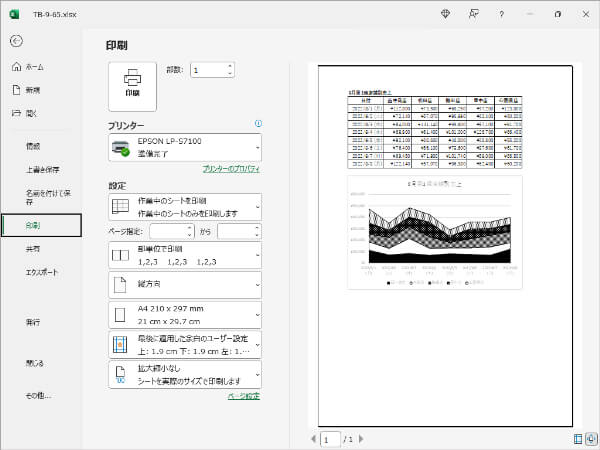The width and height of the screenshot is (600, 450).
Task: Open the ページ設定 link
Action: [x=244, y=397]
